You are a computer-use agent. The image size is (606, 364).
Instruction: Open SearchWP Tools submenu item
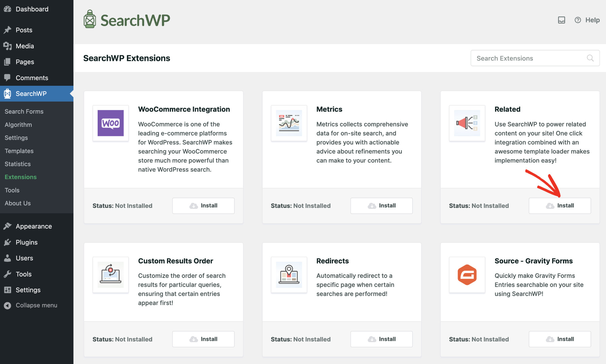coord(12,190)
